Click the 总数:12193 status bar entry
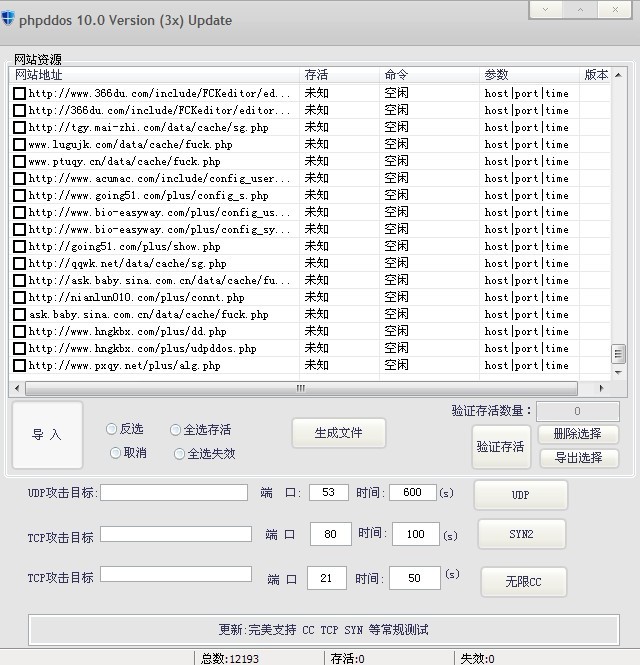This screenshot has height=665, width=640. tap(229, 659)
